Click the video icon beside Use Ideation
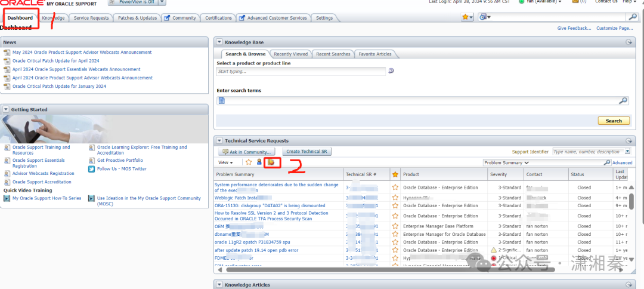The height and width of the screenshot is (289, 644). (91, 199)
